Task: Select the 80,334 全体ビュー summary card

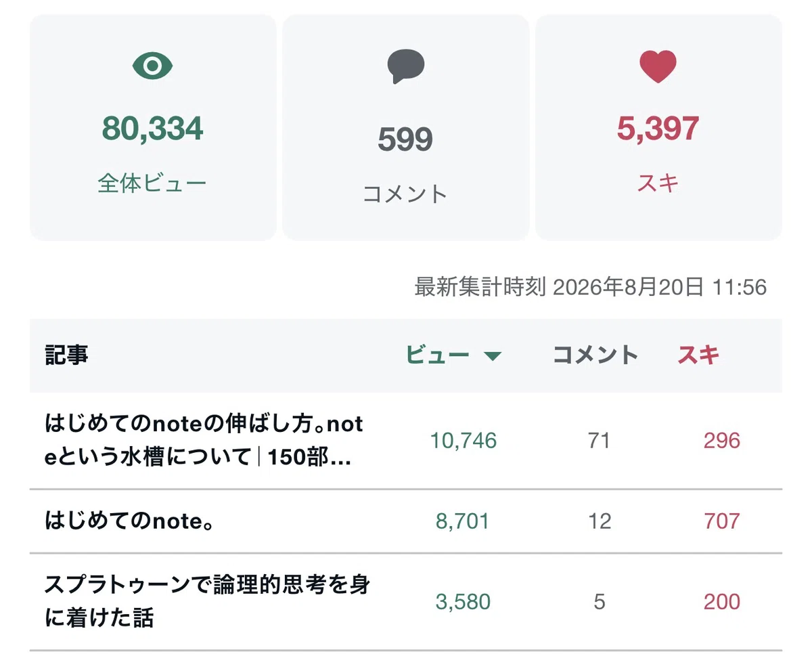Action: click(153, 127)
